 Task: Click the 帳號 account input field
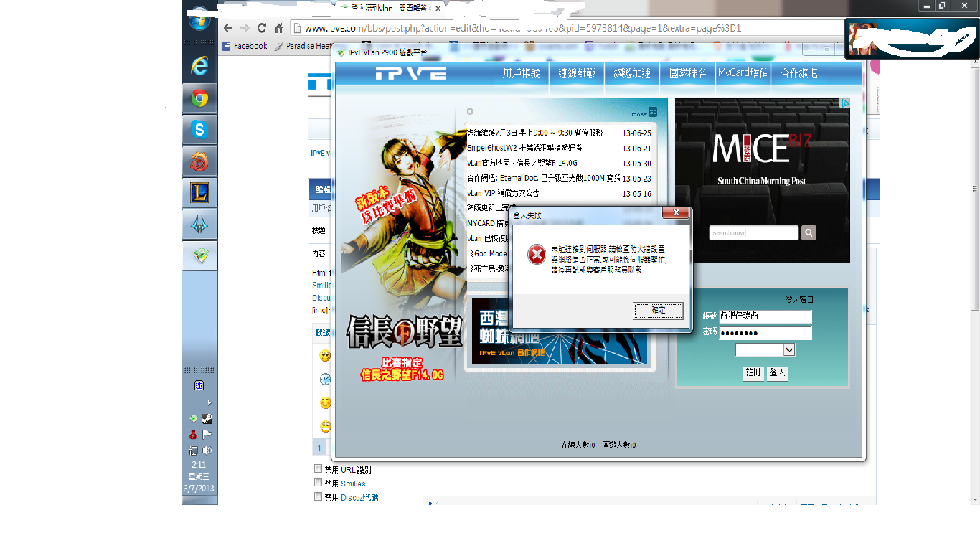(x=765, y=316)
